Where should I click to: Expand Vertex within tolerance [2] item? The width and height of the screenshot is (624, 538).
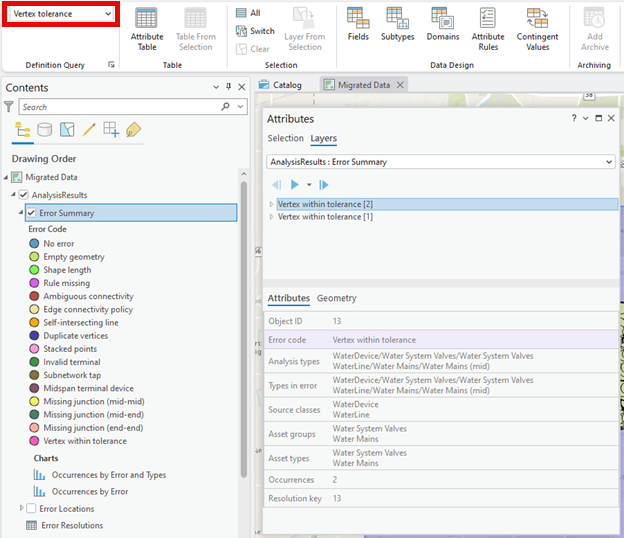pyautogui.click(x=271, y=204)
